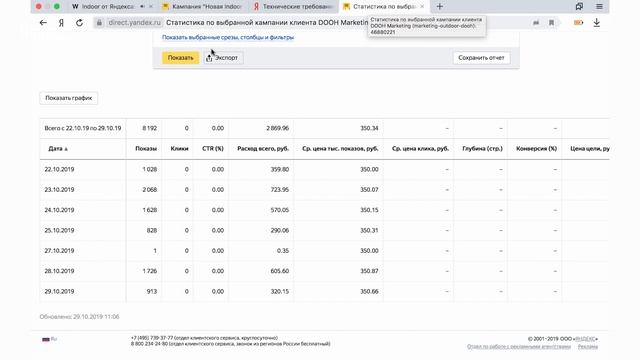Click the date cell '27.10.2019'
Image resolution: width=640 pixels, height=360 pixels.
(59, 251)
